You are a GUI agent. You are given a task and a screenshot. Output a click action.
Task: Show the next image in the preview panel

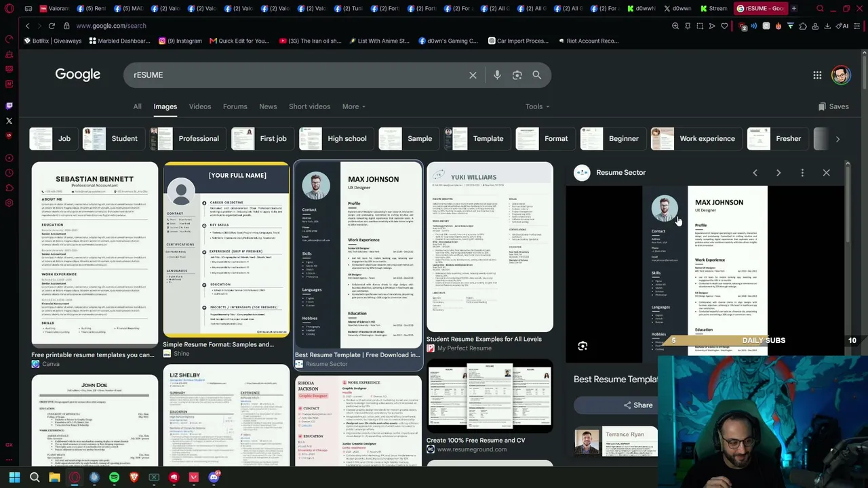[778, 173]
